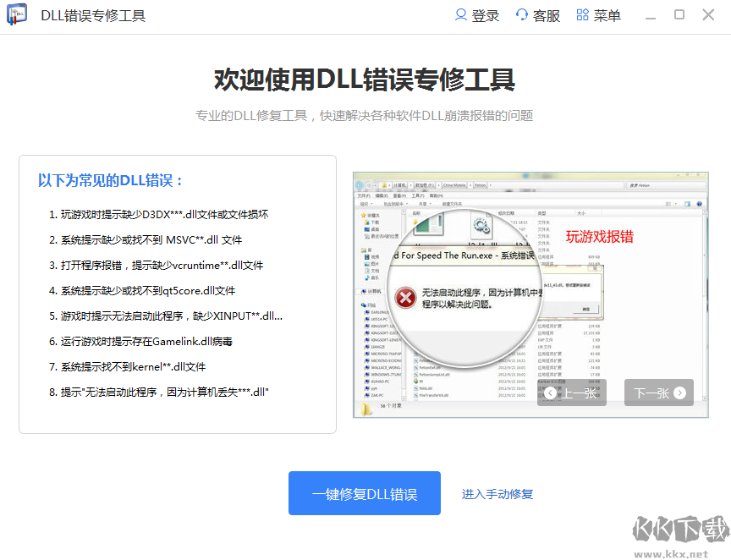Click the left chevron icon on 上一张
Viewport: 731px width, 560px height.
[551, 392]
